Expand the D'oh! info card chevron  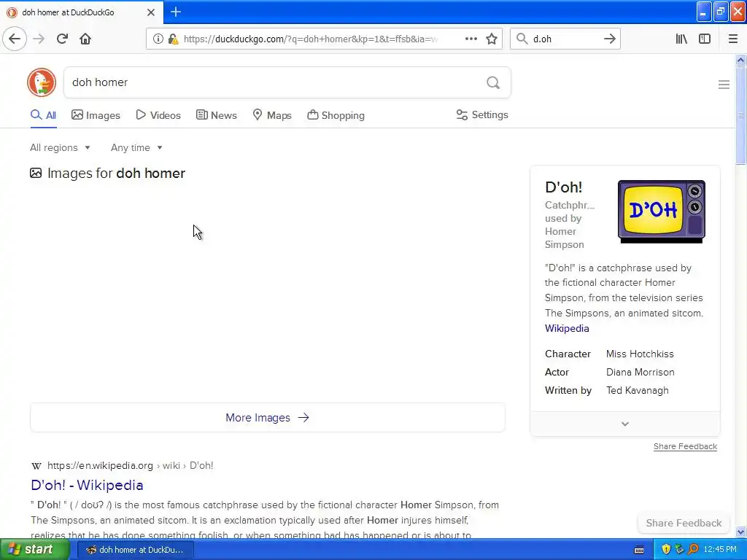(x=625, y=424)
